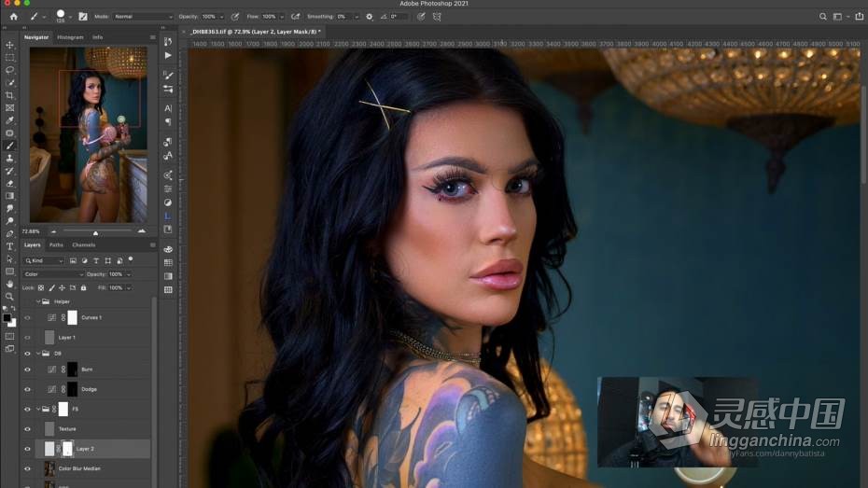Select the Type tool
868x488 pixels.
coord(10,246)
